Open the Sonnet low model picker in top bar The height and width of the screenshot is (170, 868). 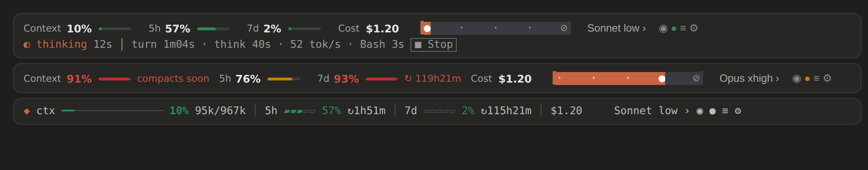pyautogui.click(x=617, y=28)
